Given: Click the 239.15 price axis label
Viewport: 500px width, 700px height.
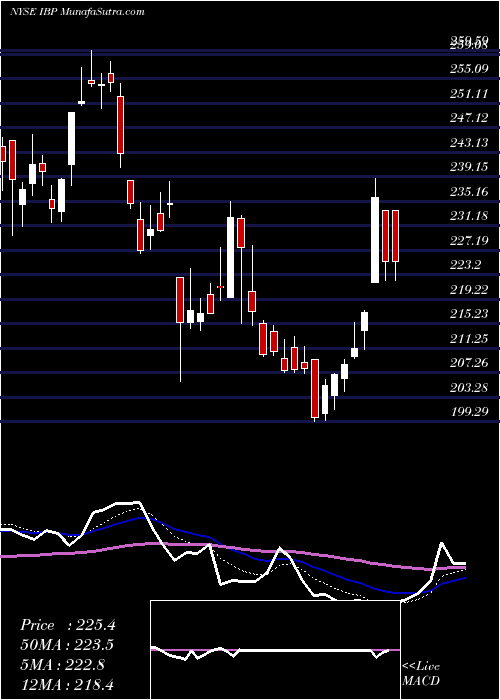Looking at the screenshot, I should coord(471,167).
